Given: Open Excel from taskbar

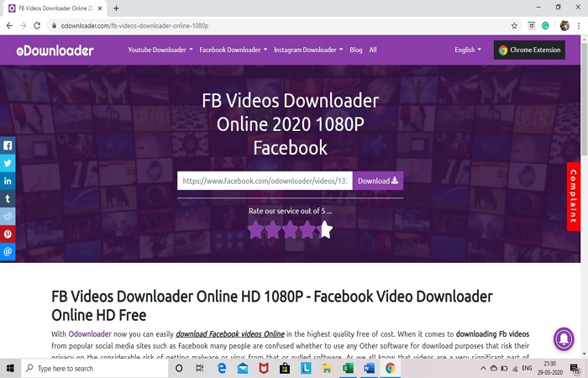Looking at the screenshot, I should (348, 368).
